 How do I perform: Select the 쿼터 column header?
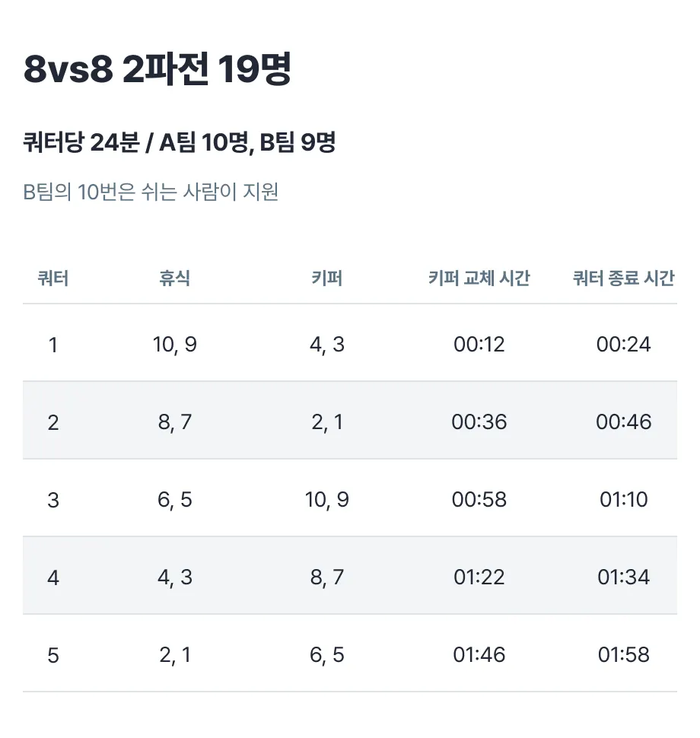tap(53, 278)
